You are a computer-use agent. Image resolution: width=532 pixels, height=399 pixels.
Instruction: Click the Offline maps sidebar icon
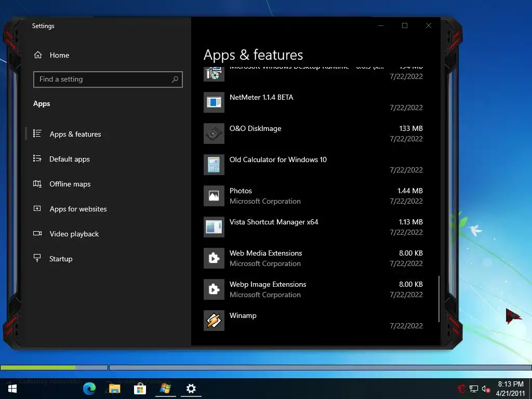click(x=37, y=184)
